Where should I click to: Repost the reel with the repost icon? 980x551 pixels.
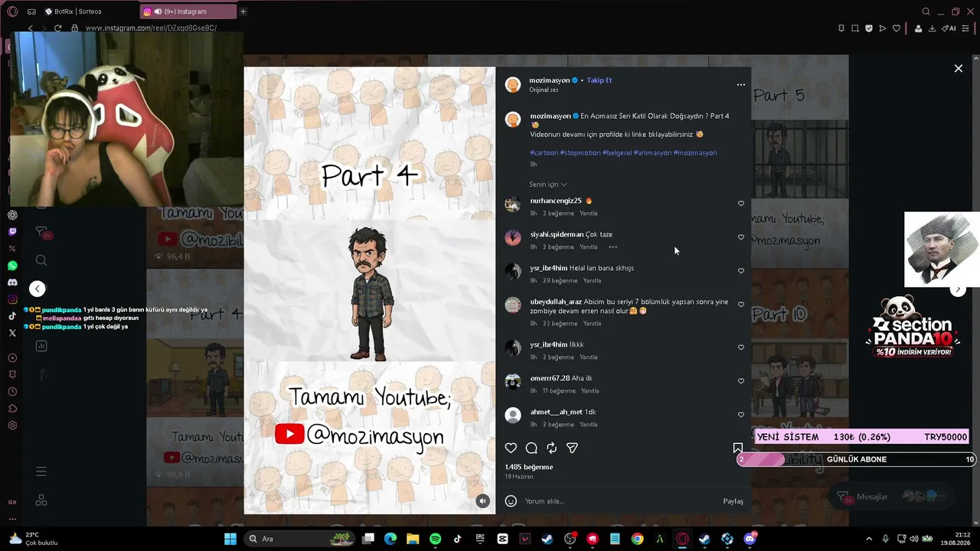pyautogui.click(x=551, y=448)
